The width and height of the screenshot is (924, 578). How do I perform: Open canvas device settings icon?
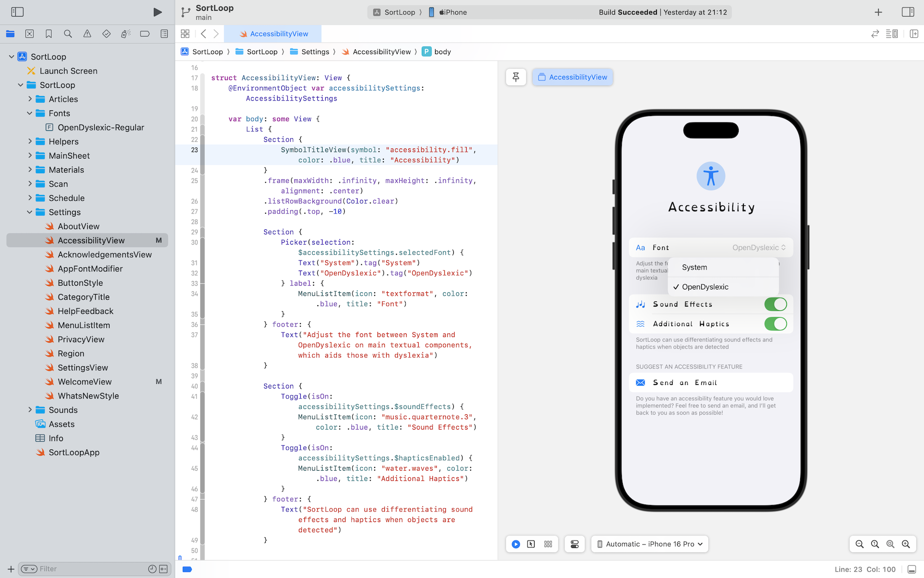(575, 544)
